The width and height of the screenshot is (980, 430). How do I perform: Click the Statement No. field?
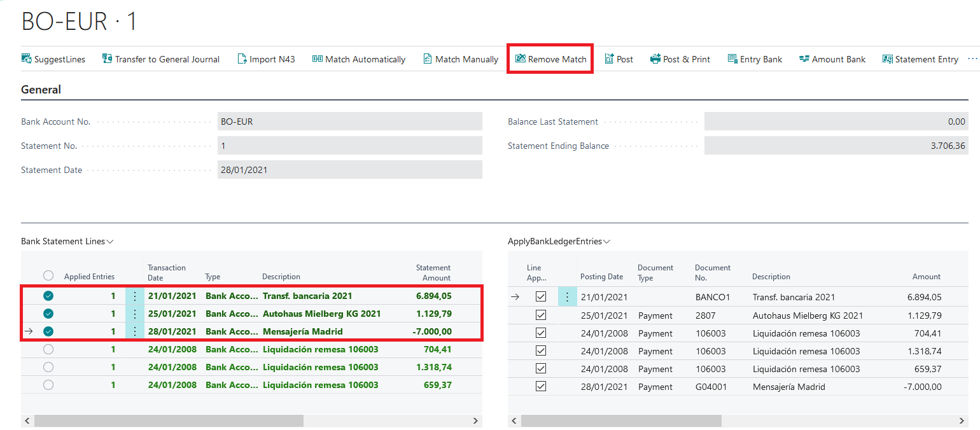[x=350, y=146]
